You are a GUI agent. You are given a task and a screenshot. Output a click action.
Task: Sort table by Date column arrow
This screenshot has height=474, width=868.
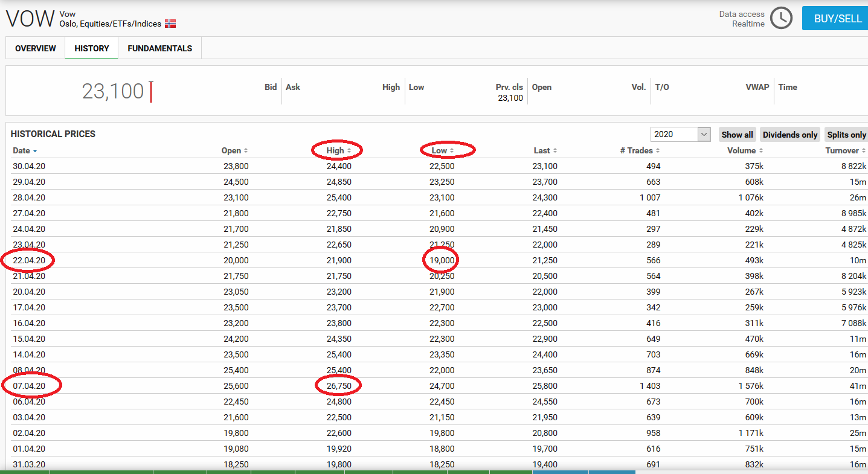tap(35, 151)
